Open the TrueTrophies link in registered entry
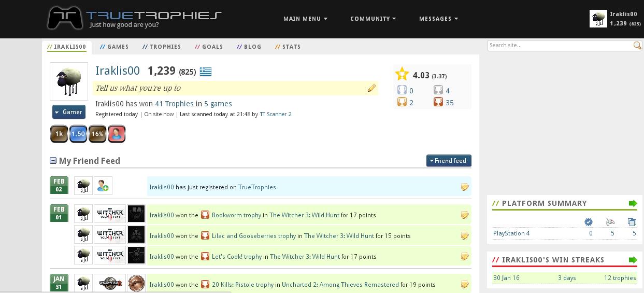 pos(257,187)
